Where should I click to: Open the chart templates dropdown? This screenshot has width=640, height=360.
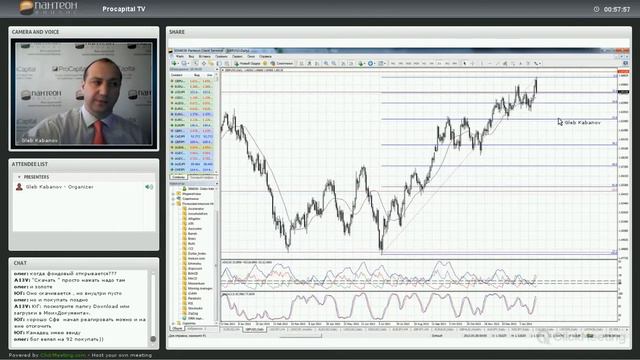[x=381, y=63]
